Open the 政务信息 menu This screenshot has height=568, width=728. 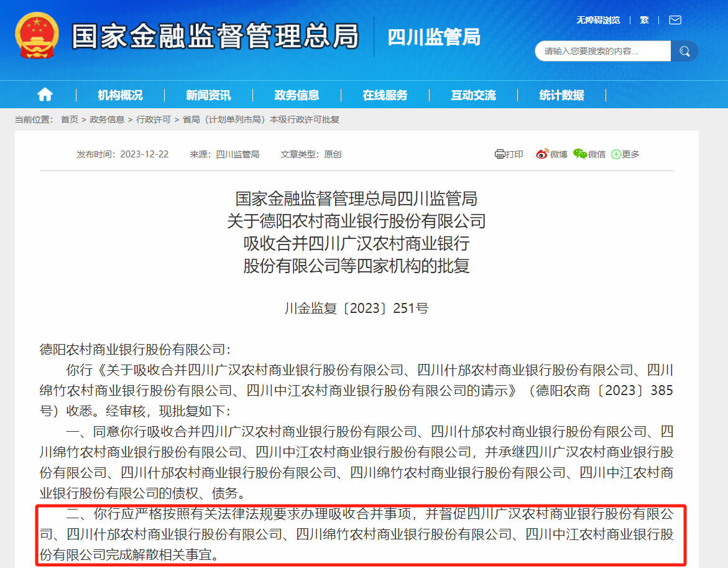[x=297, y=95]
